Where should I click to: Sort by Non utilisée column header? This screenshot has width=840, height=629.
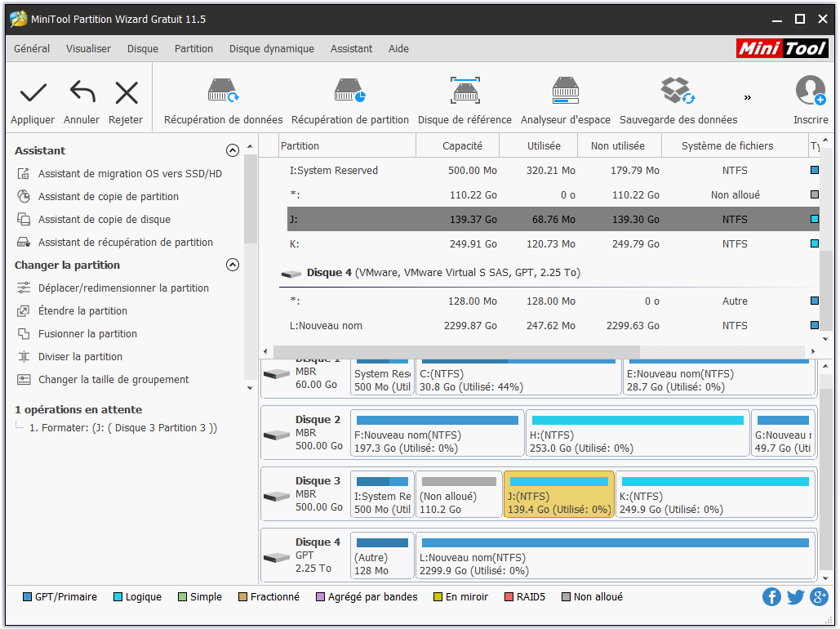pyautogui.click(x=620, y=146)
